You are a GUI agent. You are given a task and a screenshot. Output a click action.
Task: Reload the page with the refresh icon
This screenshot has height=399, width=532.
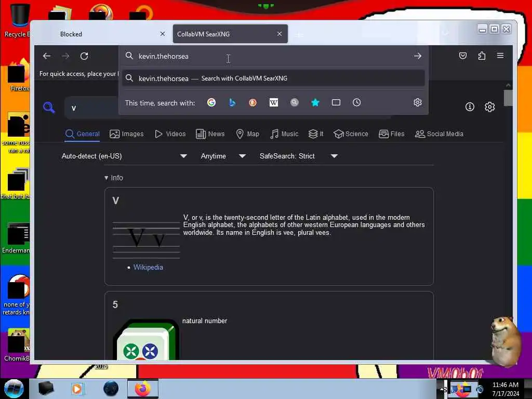84,56
